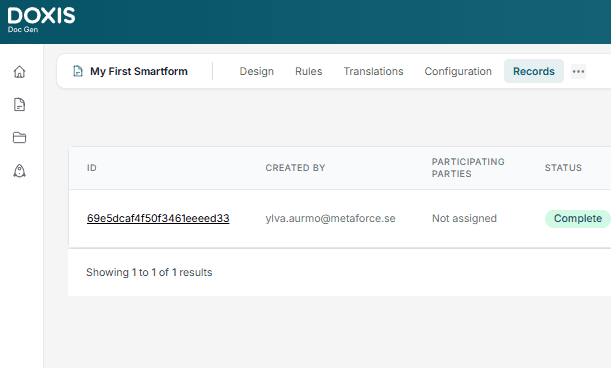Click the DOXIS Doc Gen logo
This screenshot has width=611, height=368.
[41, 20]
